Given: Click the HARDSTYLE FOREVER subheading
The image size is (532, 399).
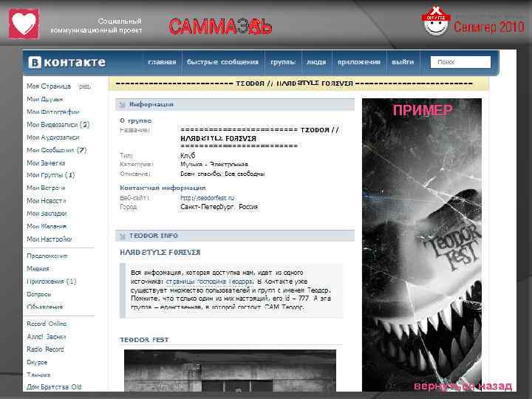Looking at the screenshot, I should click(x=160, y=253).
